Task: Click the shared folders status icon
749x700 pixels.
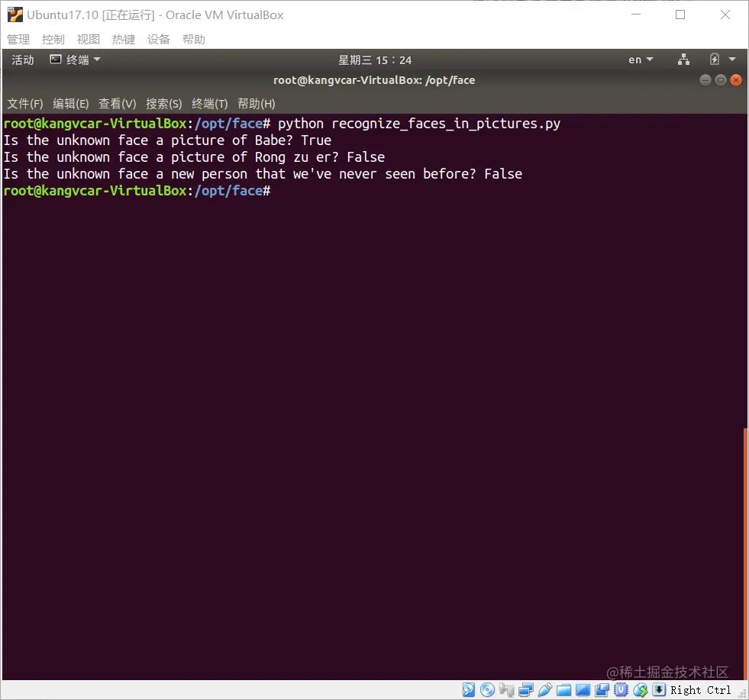Action: [563, 689]
